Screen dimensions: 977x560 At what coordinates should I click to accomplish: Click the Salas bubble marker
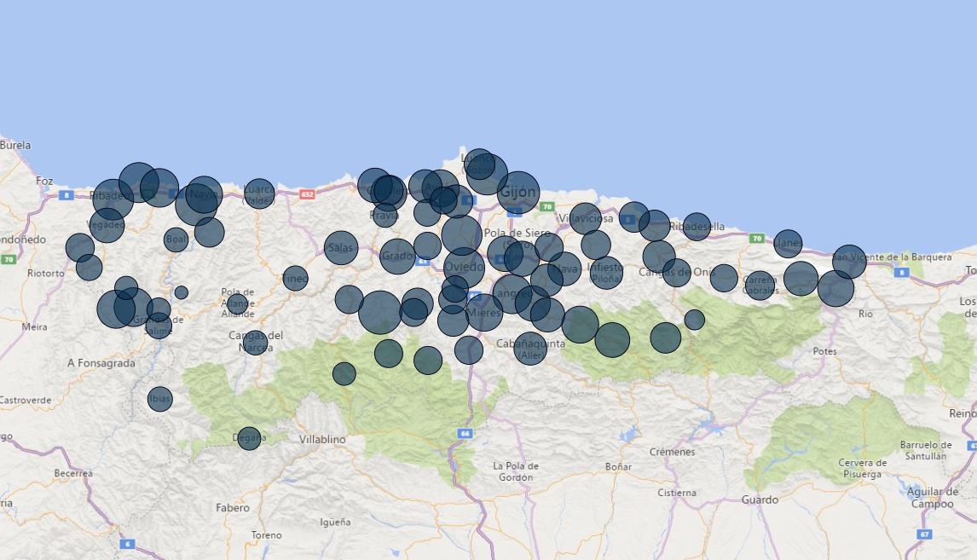[x=341, y=248]
